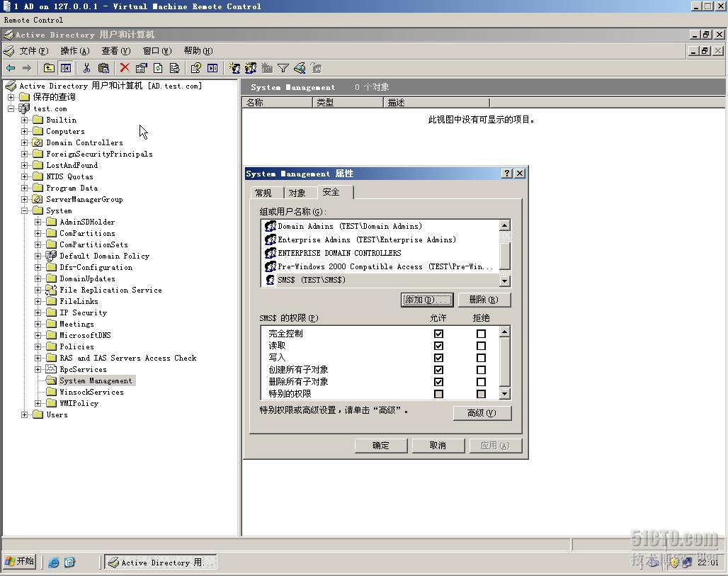Open the 文件(F) menu
The width and height of the screenshot is (728, 576).
pos(33,50)
